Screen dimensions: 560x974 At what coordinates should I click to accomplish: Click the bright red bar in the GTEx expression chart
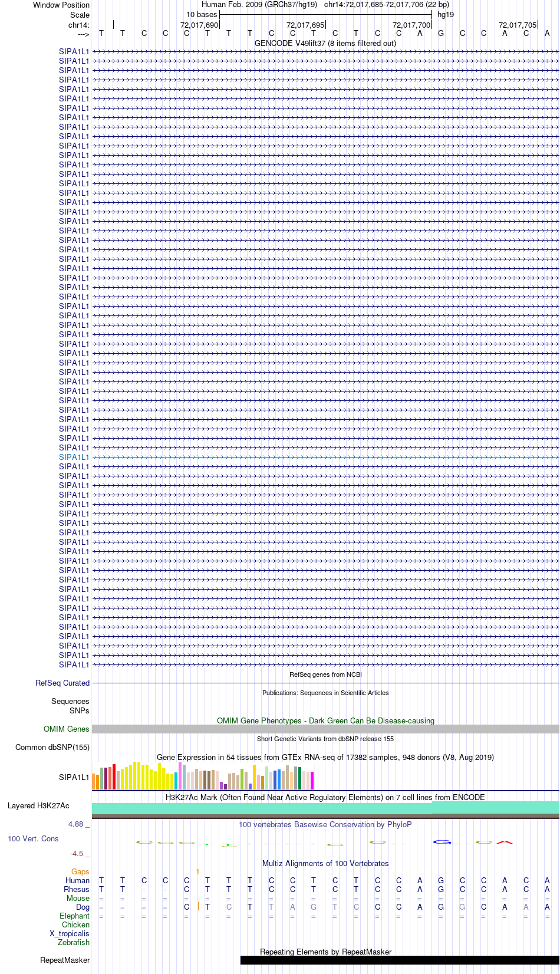(114, 776)
